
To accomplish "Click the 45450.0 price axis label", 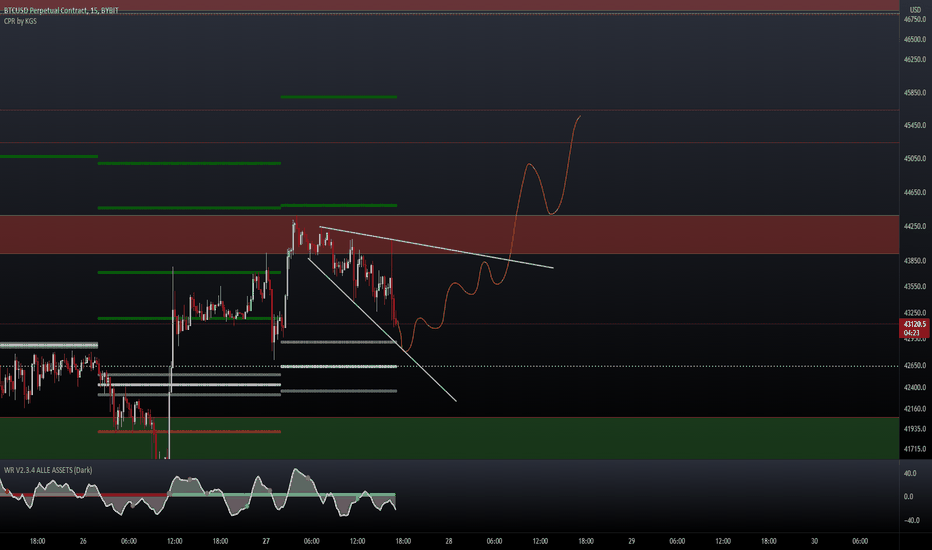I will point(915,125).
